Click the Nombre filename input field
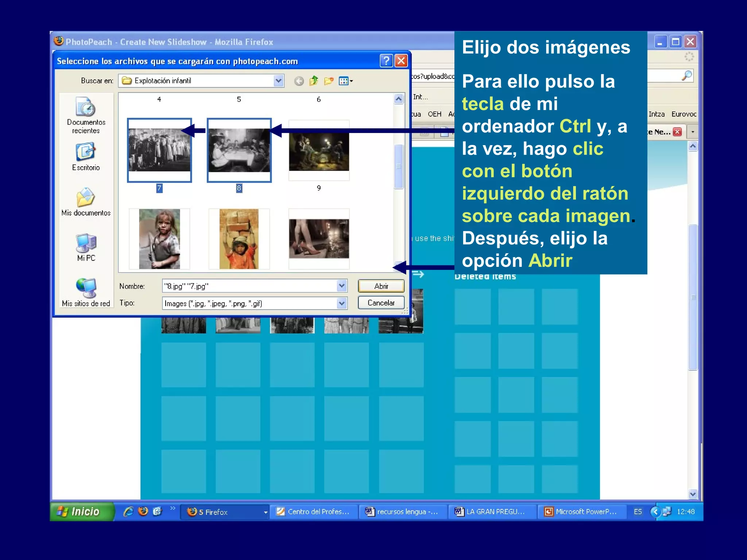This screenshot has width=747, height=560. pyautogui.click(x=250, y=286)
